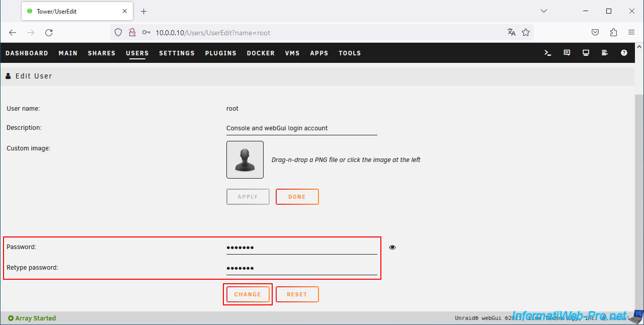Click the Password input field
644x325 pixels.
point(301,248)
